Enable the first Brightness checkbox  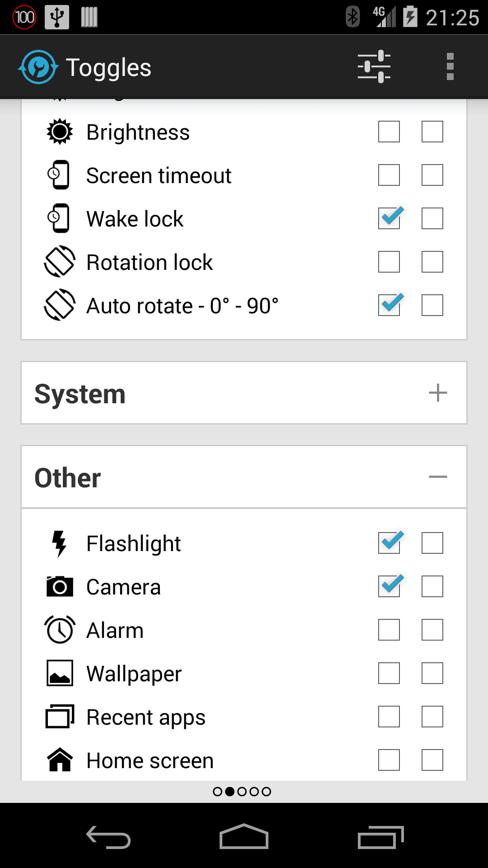coord(389,132)
